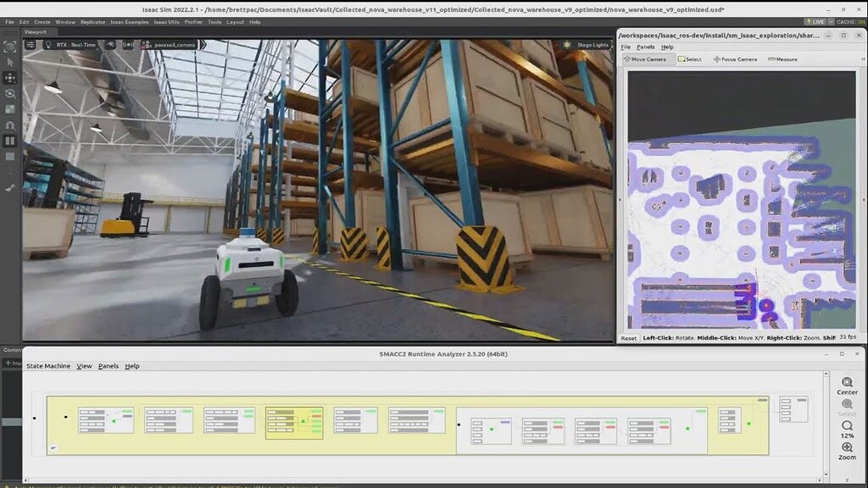Select the Move Camera tool in RViz

tap(647, 59)
